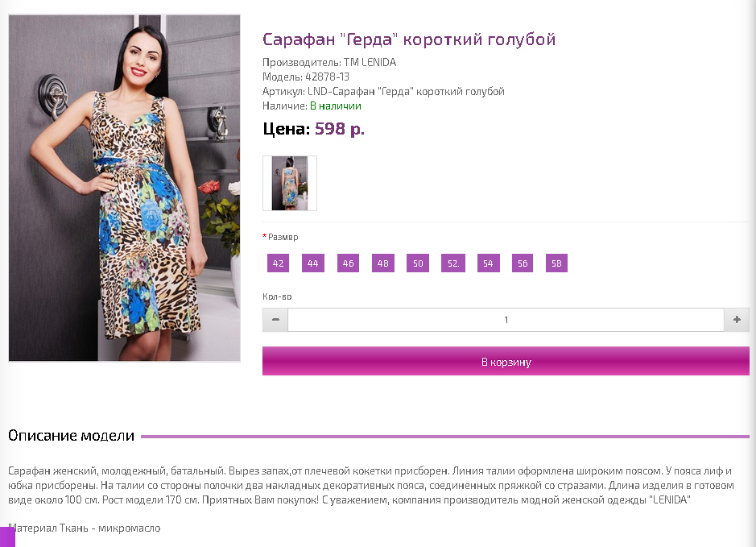Screen dimensions: 756x547
Task: Focus the quantity input field
Action: [506, 320]
